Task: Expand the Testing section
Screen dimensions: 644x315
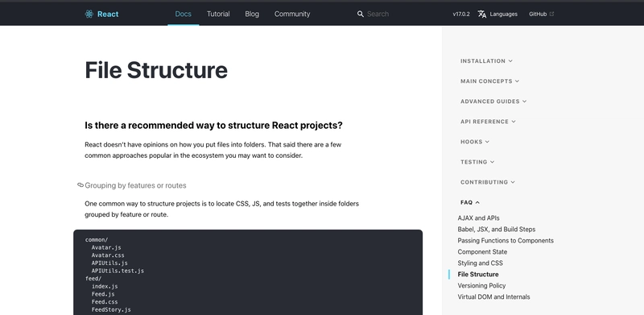Action: (x=477, y=162)
